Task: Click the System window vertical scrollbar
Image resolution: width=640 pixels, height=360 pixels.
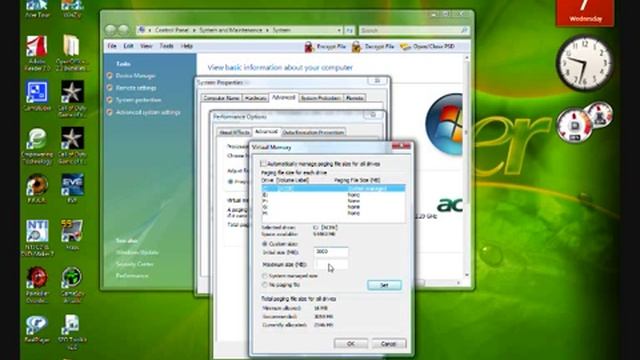Action: click(467, 167)
